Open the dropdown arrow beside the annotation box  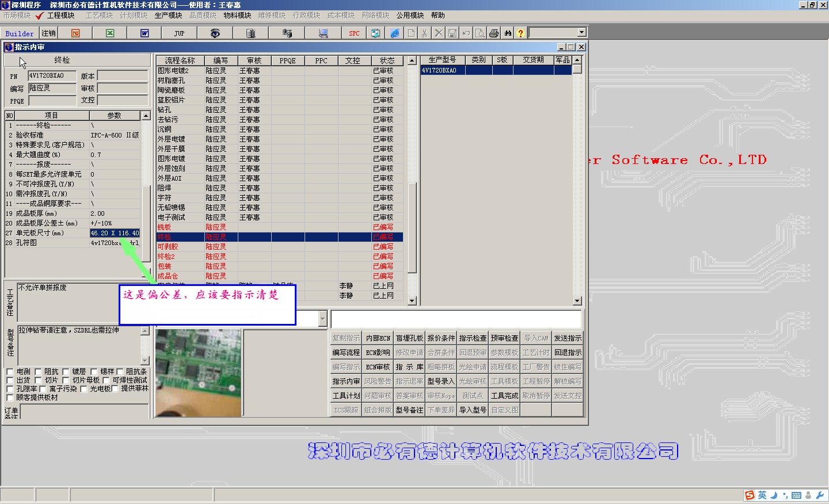pos(322,319)
